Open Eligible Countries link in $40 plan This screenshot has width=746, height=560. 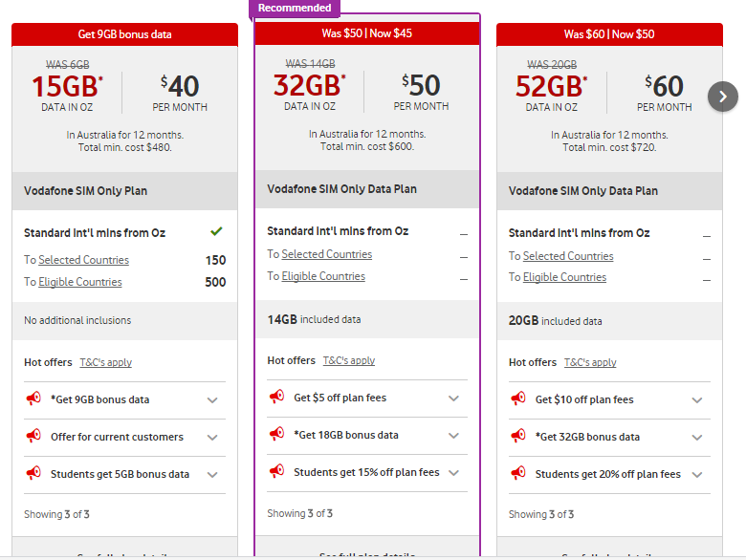tap(80, 282)
